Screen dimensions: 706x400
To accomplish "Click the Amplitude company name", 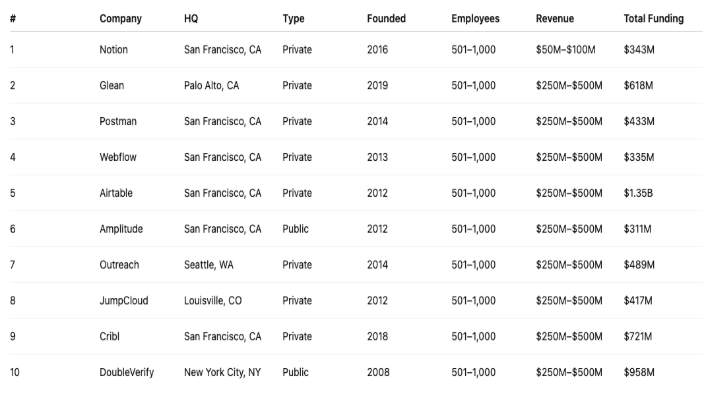I will point(121,229).
